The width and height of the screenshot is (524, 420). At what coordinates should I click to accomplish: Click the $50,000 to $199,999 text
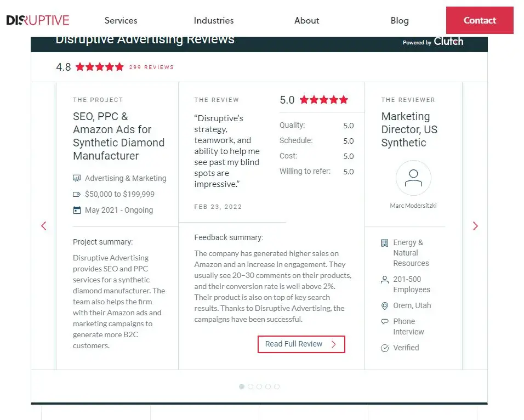click(x=119, y=194)
